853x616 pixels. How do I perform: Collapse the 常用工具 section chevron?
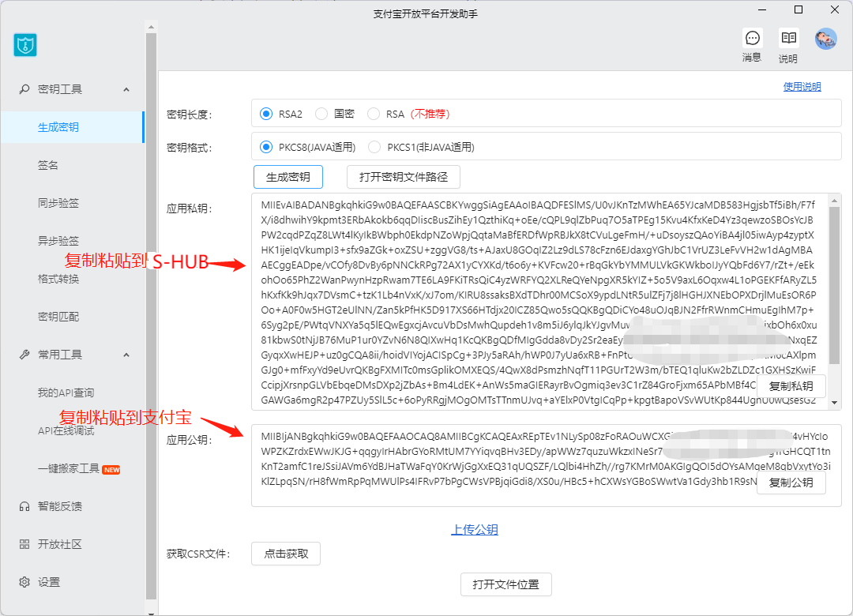[126, 355]
